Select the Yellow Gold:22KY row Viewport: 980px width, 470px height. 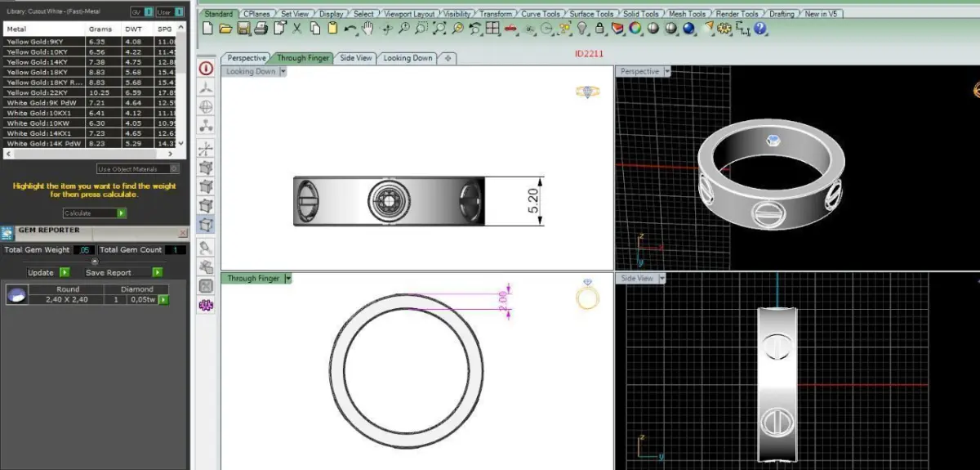[90, 92]
